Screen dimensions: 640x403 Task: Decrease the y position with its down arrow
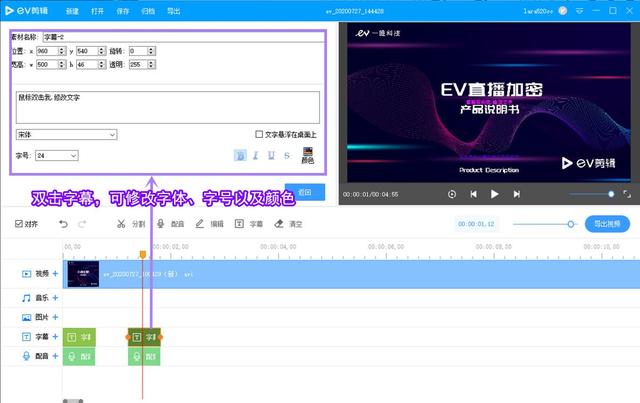click(102, 53)
